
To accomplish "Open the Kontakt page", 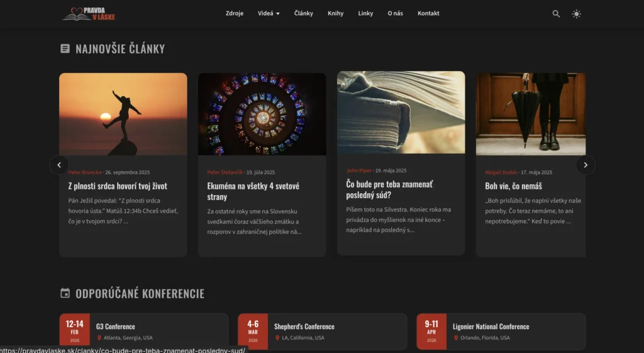I will 428,13.
